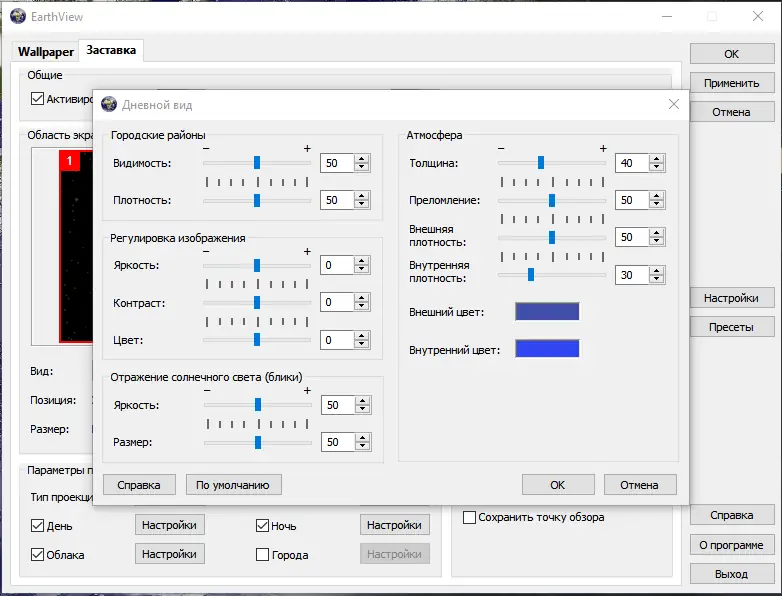Toggle the Активировать checkbox in Общие
Viewport: 782px width, 596px height.
37,98
